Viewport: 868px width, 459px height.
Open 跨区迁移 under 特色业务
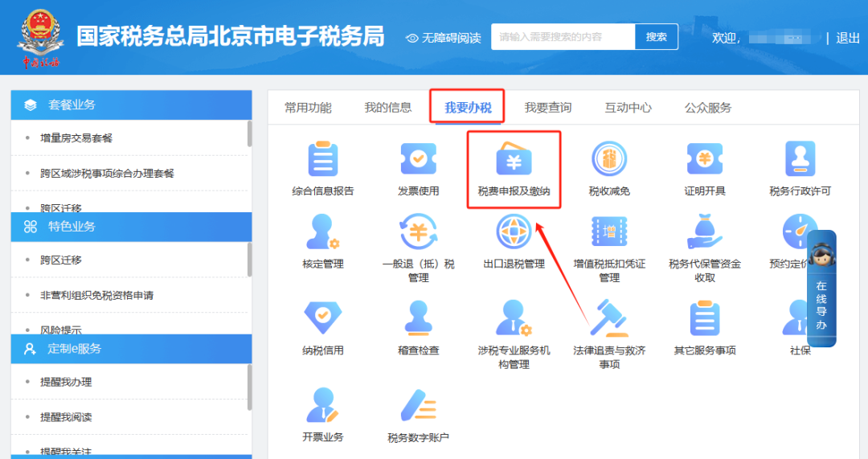click(60, 260)
